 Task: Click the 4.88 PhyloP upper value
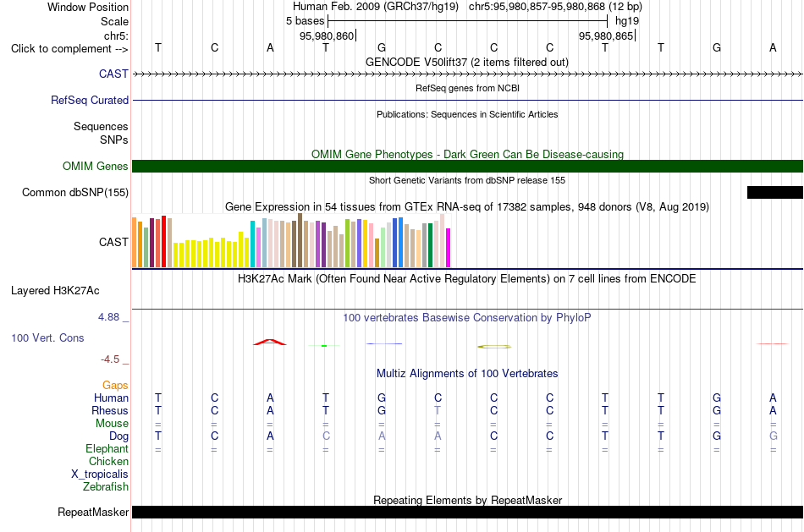(x=108, y=317)
